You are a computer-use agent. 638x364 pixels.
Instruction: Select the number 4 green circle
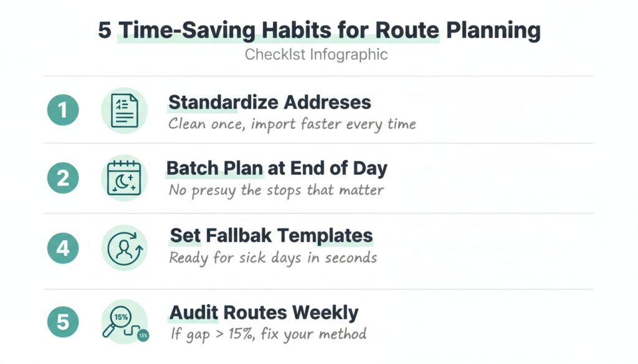click(x=63, y=248)
